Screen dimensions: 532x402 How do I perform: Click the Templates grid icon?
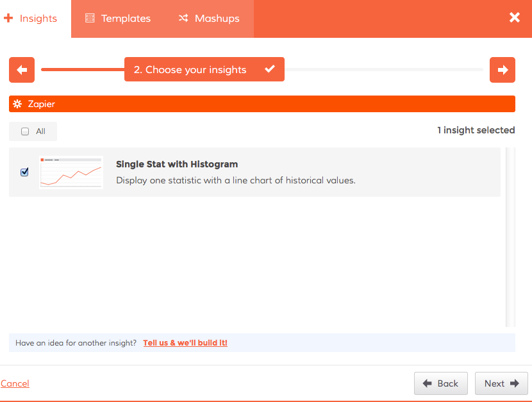[90, 18]
